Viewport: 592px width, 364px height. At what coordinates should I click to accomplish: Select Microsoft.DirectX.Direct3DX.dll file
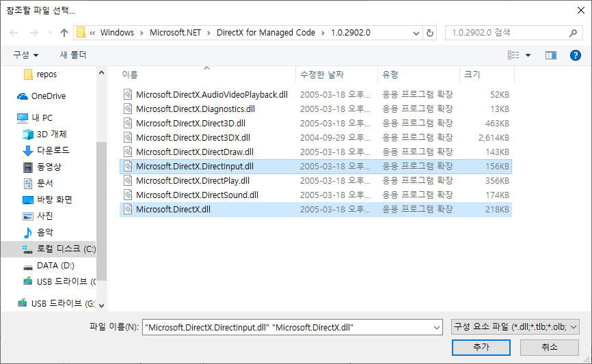point(316,138)
